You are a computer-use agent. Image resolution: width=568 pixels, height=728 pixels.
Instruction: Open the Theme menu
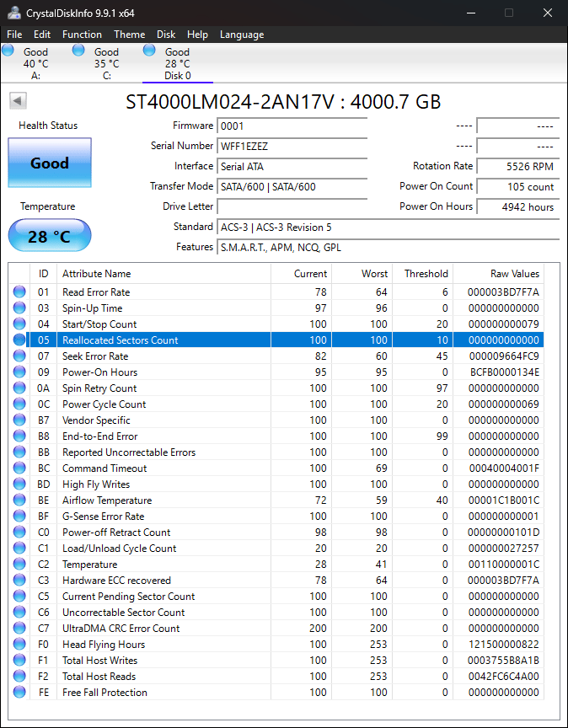coord(129,35)
